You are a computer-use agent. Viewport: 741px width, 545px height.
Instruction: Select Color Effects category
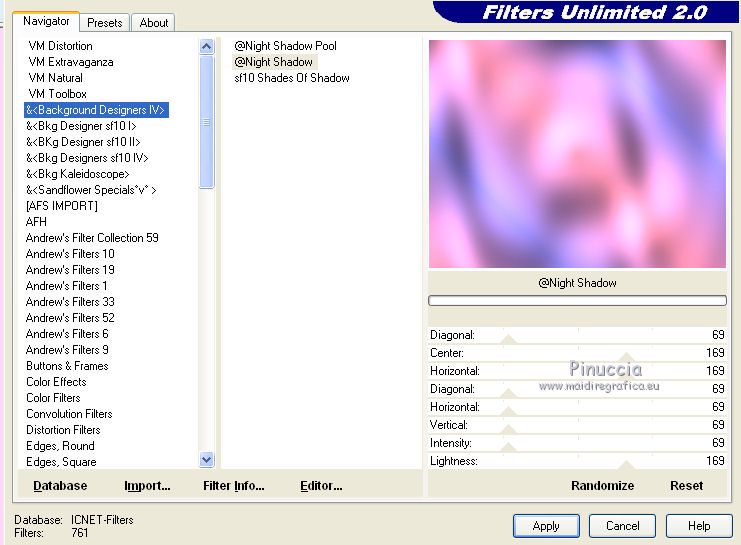coord(56,382)
